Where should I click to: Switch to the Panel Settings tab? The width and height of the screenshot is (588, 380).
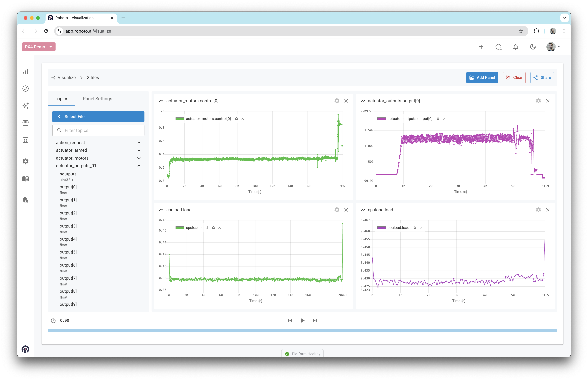pyautogui.click(x=97, y=99)
